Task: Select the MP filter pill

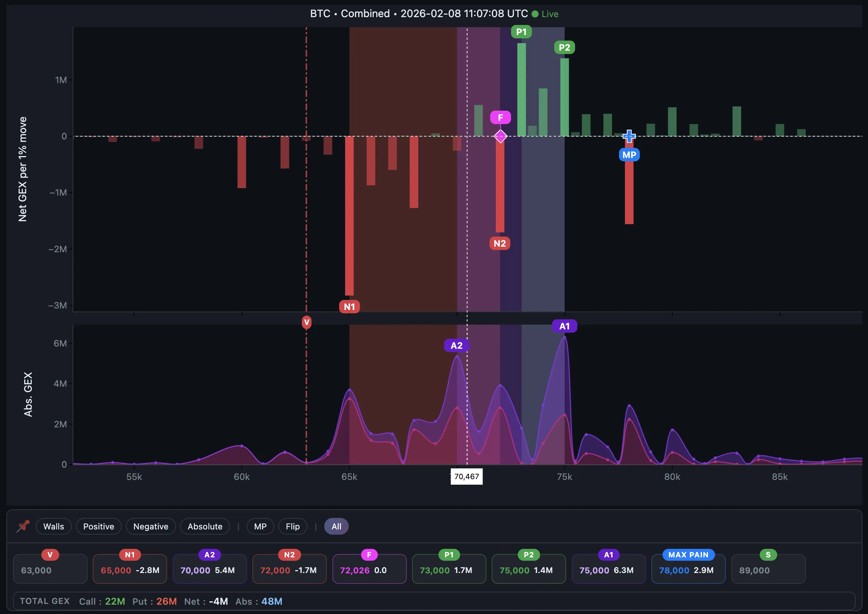Action: pyautogui.click(x=260, y=526)
